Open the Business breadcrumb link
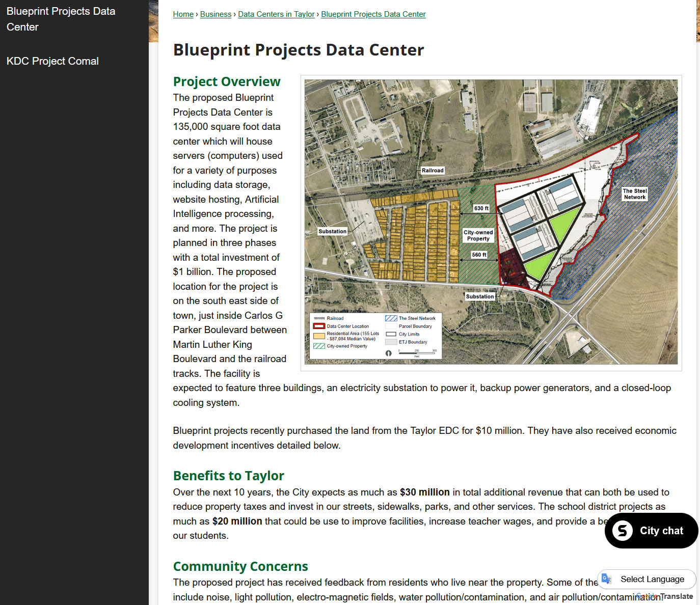Viewport: 700px width, 605px height. click(216, 14)
